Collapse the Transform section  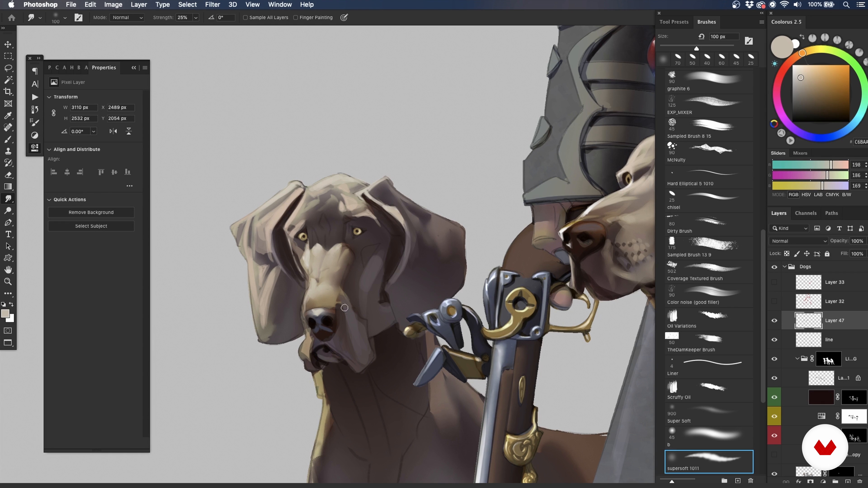pos(49,97)
